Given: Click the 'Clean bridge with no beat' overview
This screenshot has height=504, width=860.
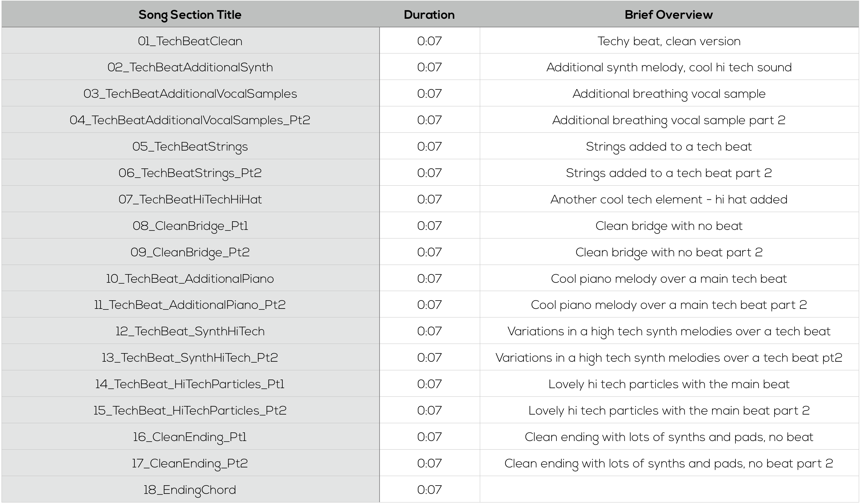Looking at the screenshot, I should coord(669,225).
